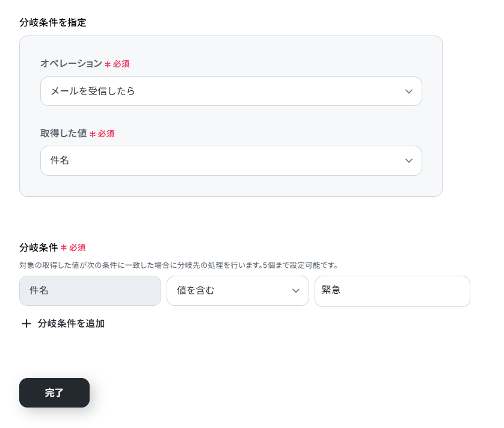Click the オペレーション field label
The width and height of the screenshot is (504, 428).
71,63
